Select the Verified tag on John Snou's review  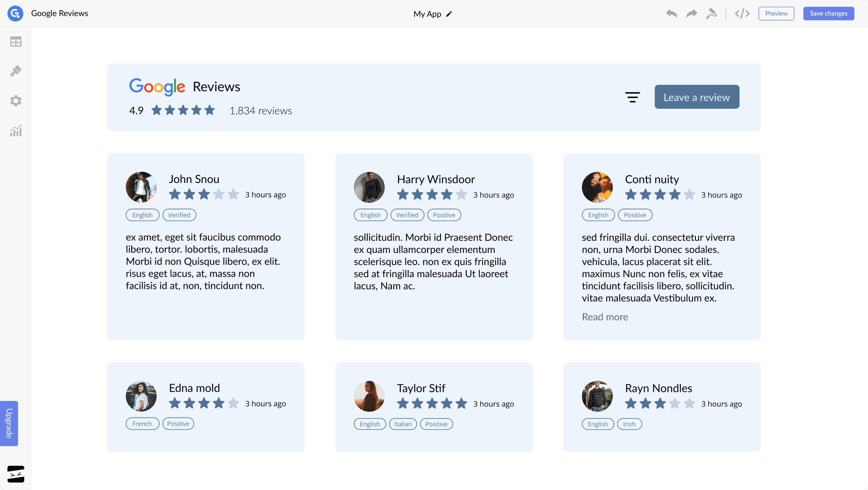pyautogui.click(x=179, y=215)
